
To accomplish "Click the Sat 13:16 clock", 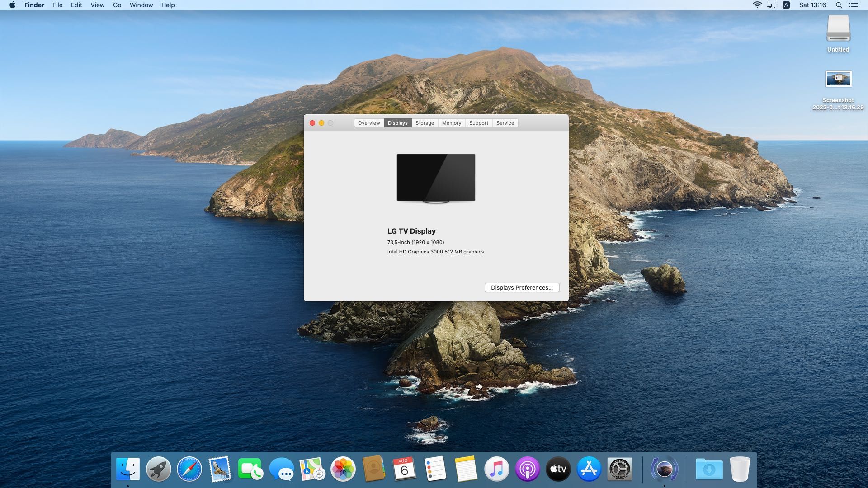I will [x=812, y=5].
